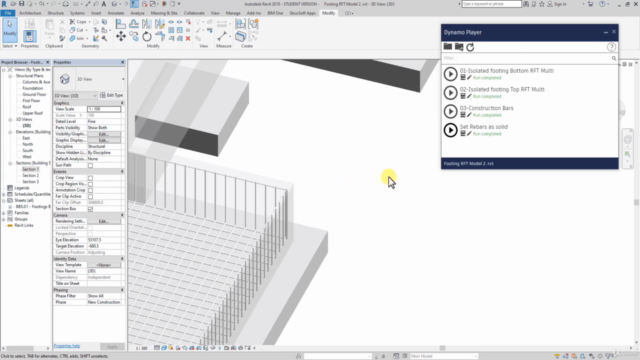Select the Offset tool in Modify panel
Image resolution: width=640 pixels, height=360 pixels.
[x=134, y=24]
